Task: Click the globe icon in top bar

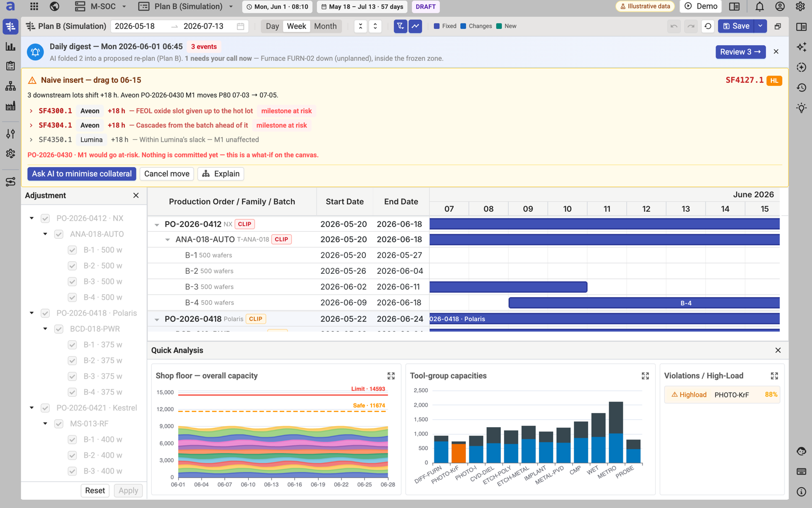Action: tap(54, 7)
